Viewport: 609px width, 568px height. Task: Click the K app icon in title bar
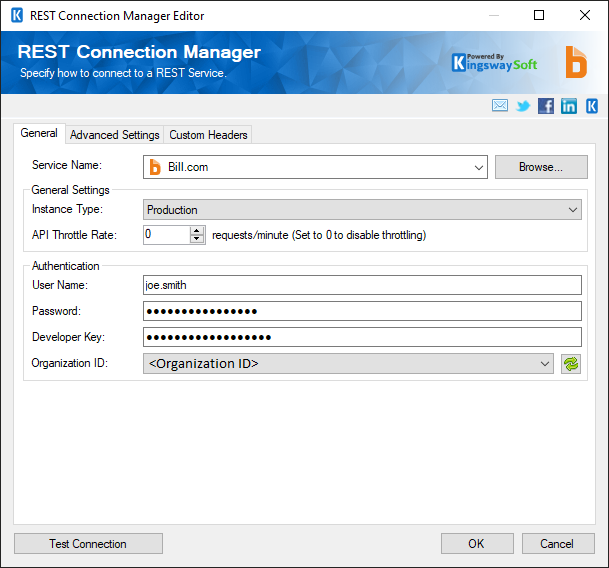tap(17, 16)
